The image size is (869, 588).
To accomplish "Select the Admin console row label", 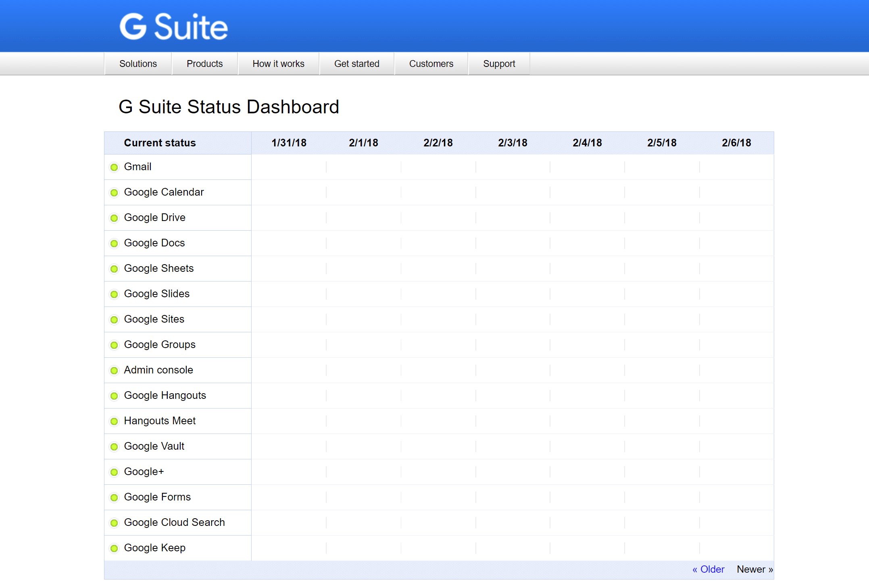I will [x=158, y=370].
